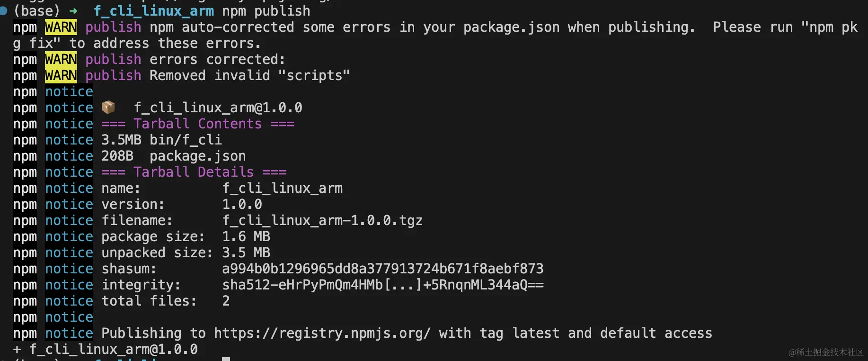Click the first yellow WARN badge
The height and width of the screenshot is (361, 868).
(x=61, y=27)
